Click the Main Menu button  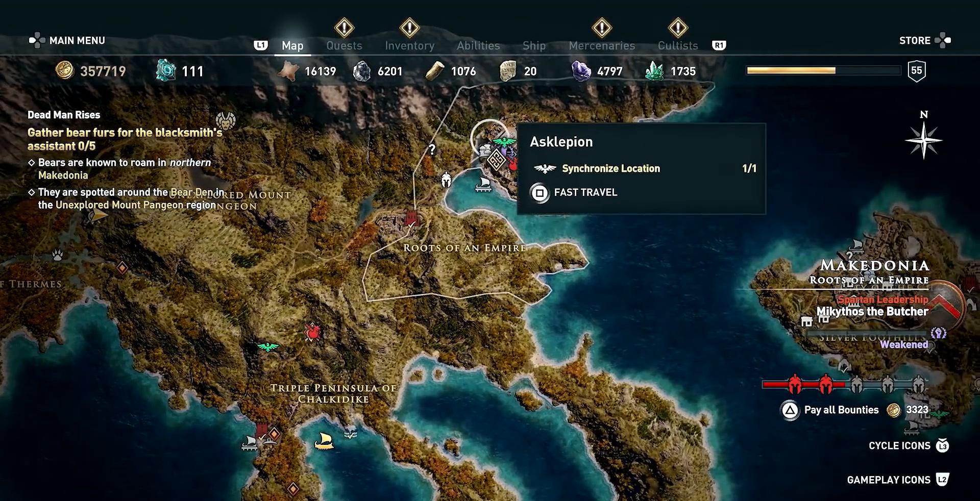coord(67,40)
